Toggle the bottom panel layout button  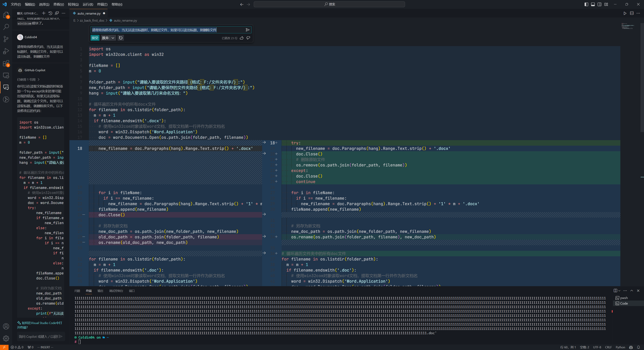[593, 4]
